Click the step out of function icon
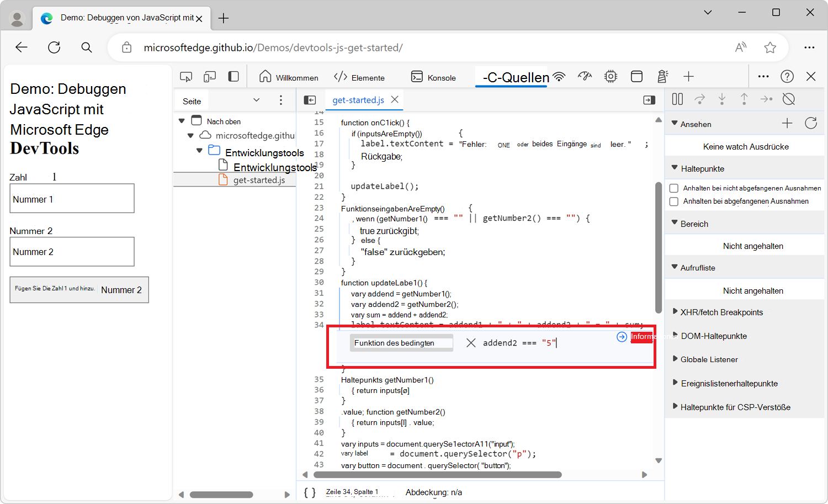Screen dimensions: 828x504 (744, 99)
